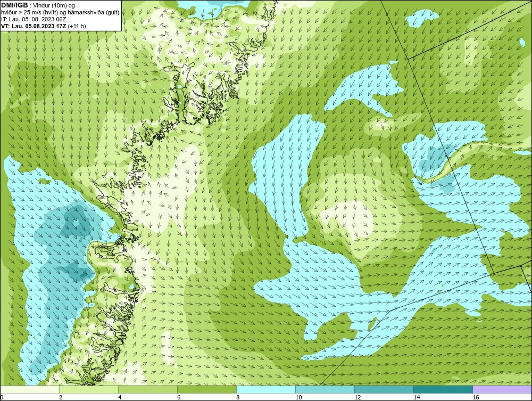The height and width of the screenshot is (401, 532).
Task: Click the legend value '4'
Action: 120,397
